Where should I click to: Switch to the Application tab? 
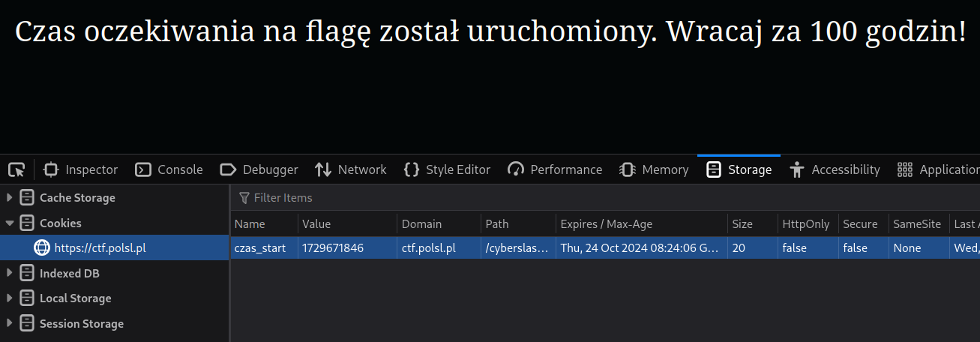click(x=938, y=169)
